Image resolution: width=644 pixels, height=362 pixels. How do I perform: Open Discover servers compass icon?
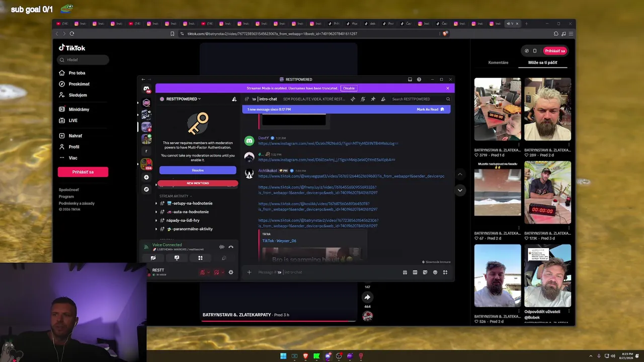(x=146, y=189)
